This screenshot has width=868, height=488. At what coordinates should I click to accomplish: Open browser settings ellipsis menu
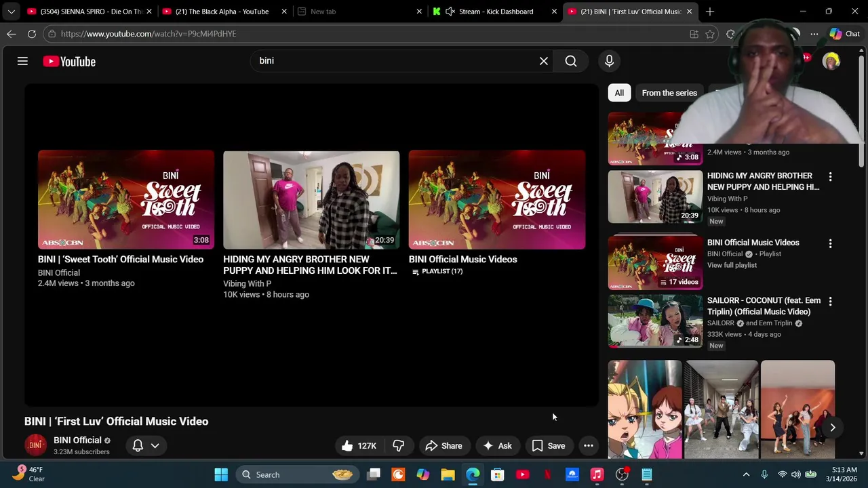pos(814,34)
